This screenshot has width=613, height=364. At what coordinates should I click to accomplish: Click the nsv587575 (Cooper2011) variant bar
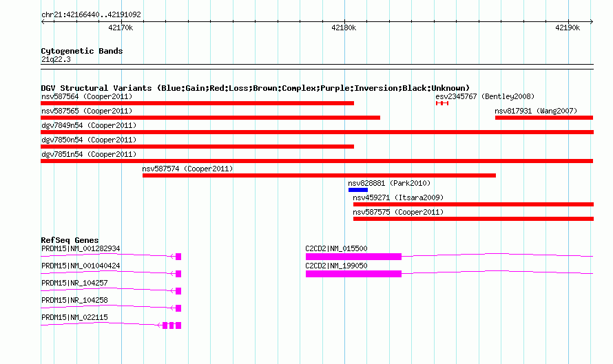tap(473, 219)
